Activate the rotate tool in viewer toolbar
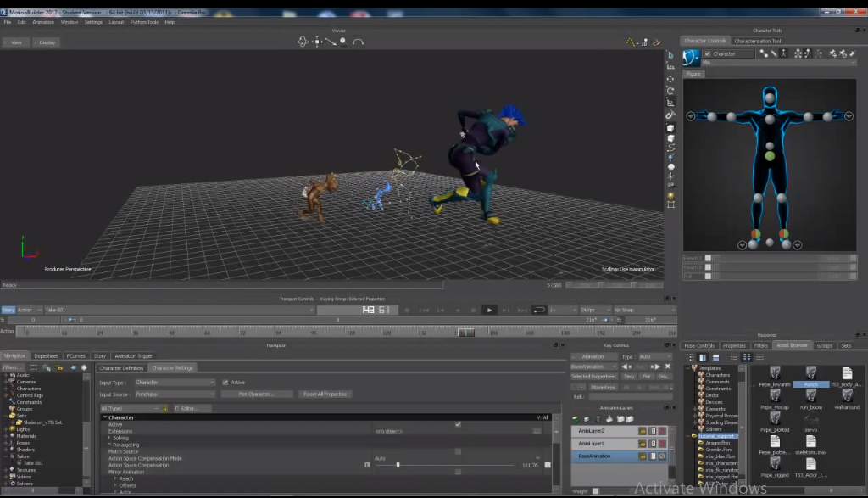This screenshot has height=498, width=868. (670, 90)
